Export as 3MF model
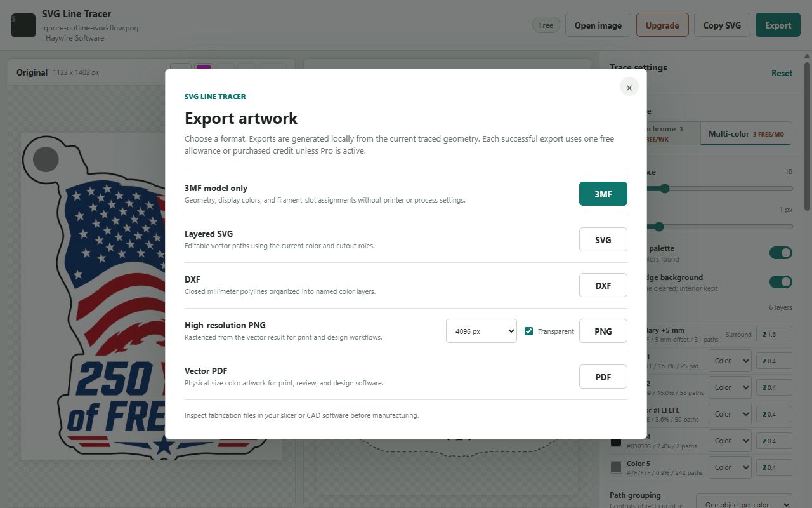The width and height of the screenshot is (812, 508). [603, 194]
